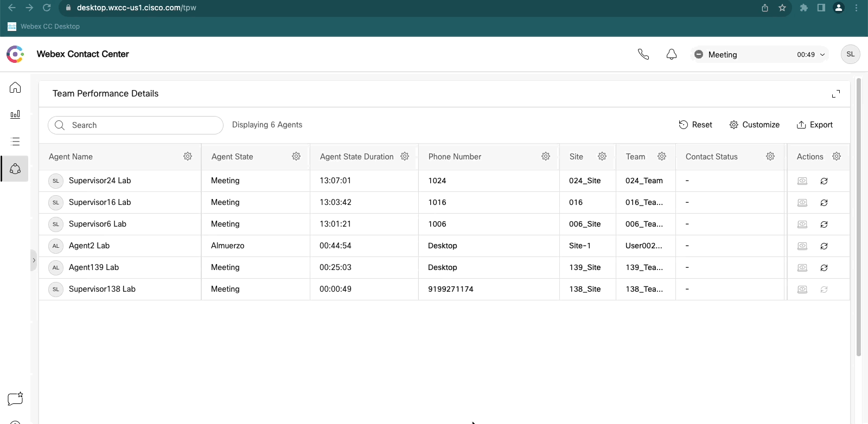Click the page vertical scrollbar
The width and height of the screenshot is (868, 424).
(858, 217)
